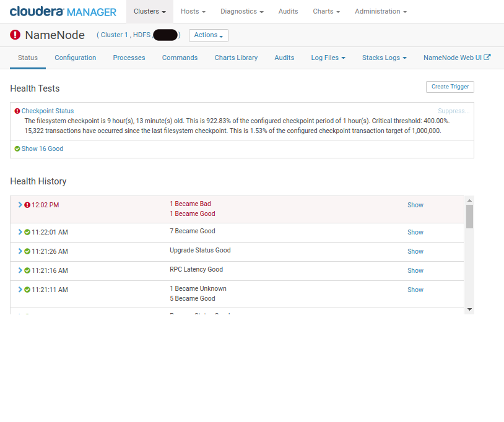Click the 11:21:16 AM timestamp
Image resolution: width=504 pixels, height=422 pixels.
click(x=50, y=271)
